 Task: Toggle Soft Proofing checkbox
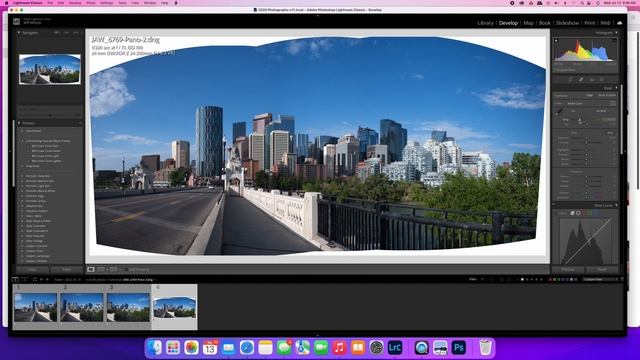click(126, 269)
